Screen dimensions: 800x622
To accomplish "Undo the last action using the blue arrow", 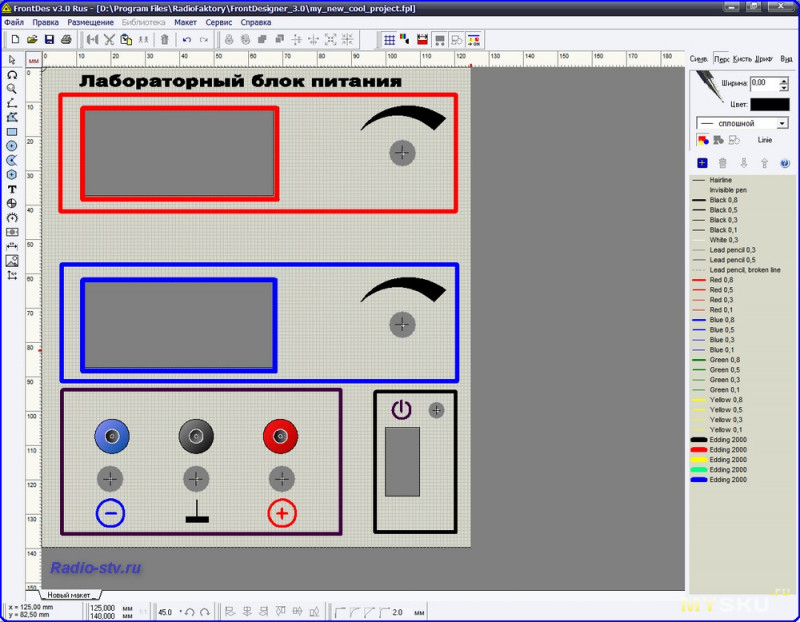I will 187,40.
